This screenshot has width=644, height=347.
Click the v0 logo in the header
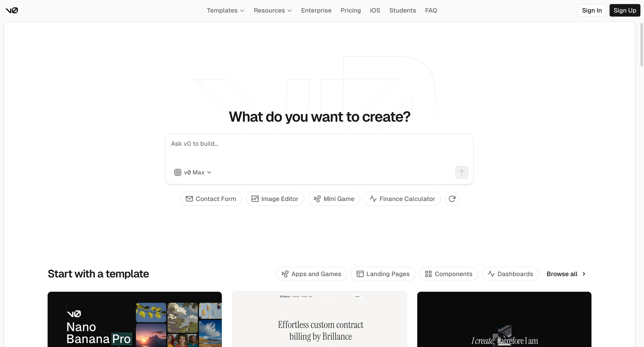(x=12, y=10)
